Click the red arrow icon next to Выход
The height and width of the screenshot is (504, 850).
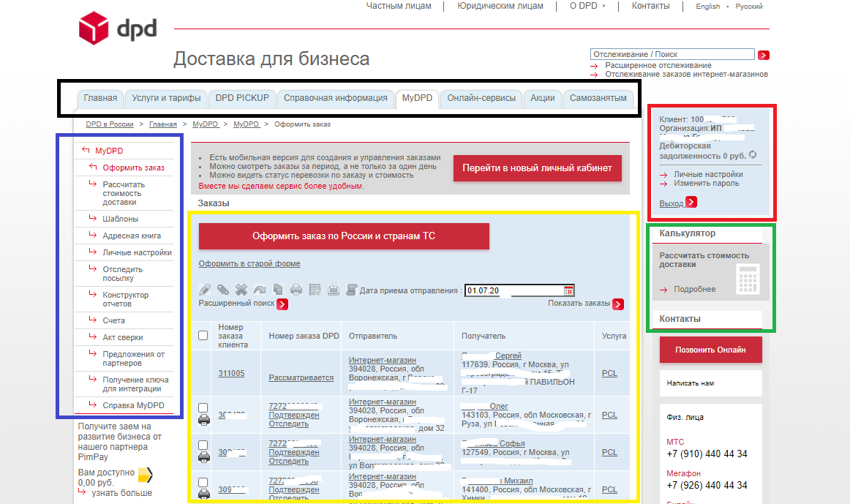(x=691, y=202)
